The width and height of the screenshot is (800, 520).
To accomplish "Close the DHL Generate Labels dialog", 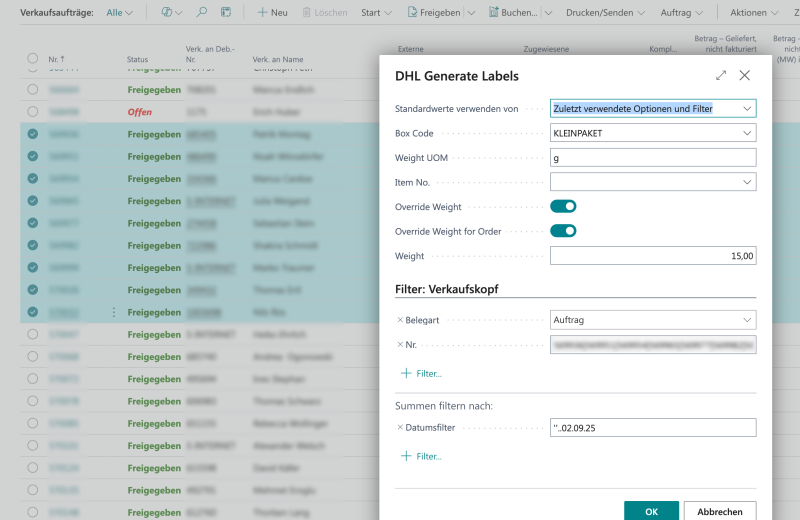I will (744, 76).
